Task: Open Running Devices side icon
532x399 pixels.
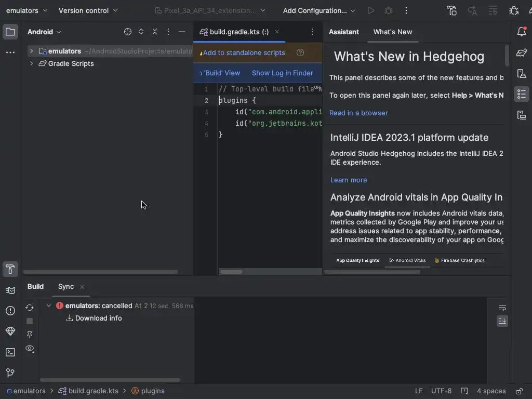Action: coord(522,115)
